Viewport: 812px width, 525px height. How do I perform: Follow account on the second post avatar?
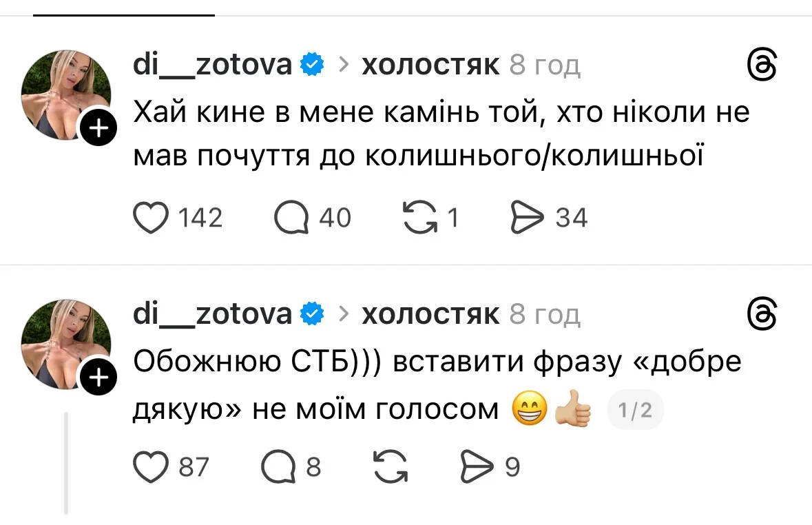98,377
